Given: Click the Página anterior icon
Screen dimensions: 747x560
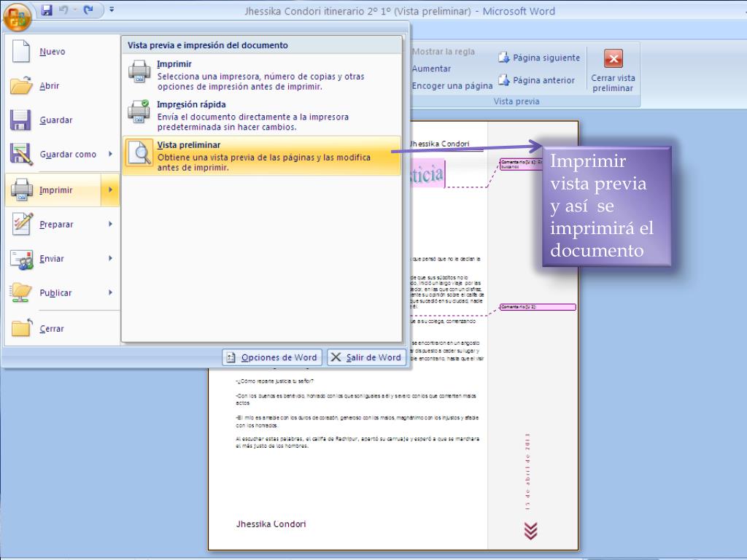Looking at the screenshot, I should point(504,80).
